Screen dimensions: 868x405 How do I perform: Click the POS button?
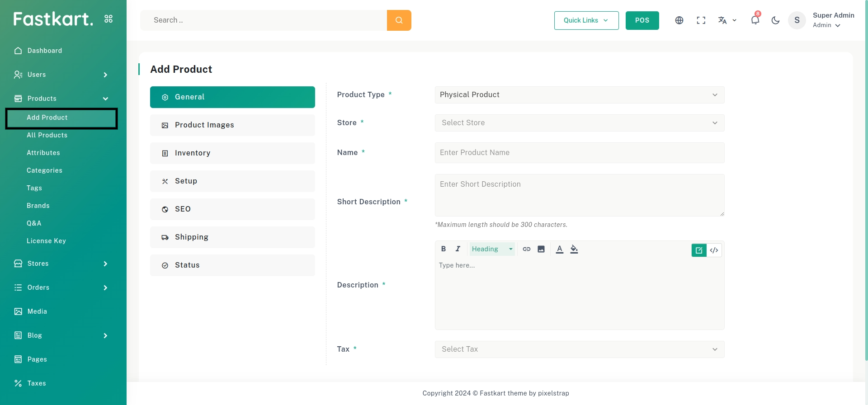point(642,20)
